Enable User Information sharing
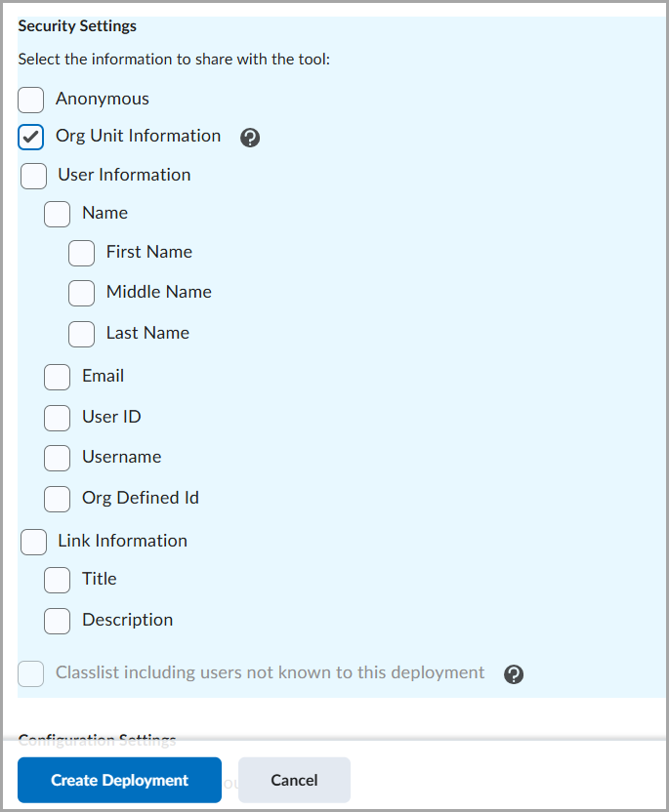 coord(33,176)
